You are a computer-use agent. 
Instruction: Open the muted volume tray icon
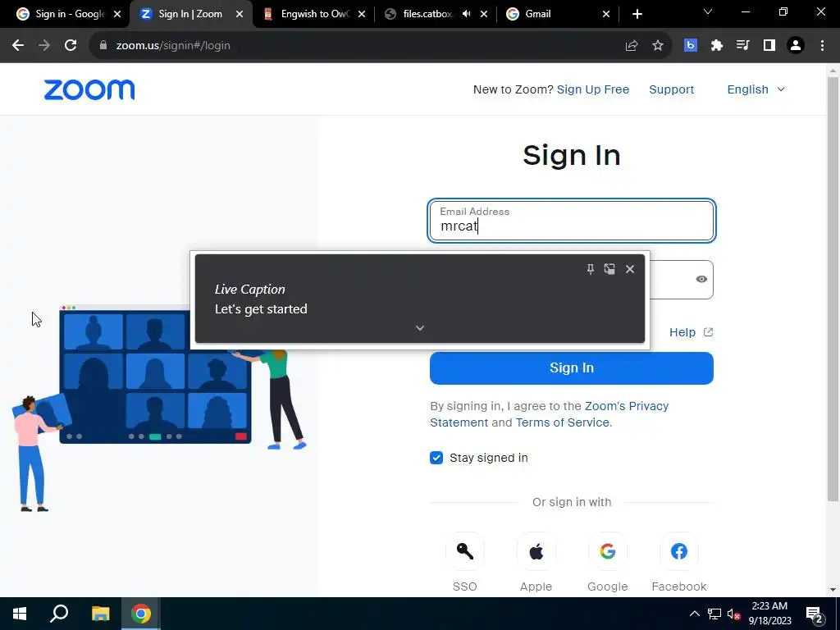pos(733,614)
